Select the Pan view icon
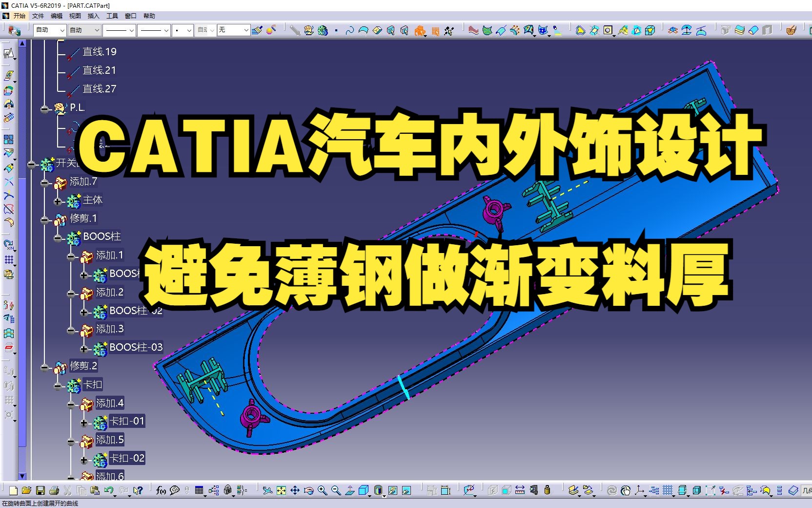Viewport: 812px width, 508px height. click(x=295, y=490)
